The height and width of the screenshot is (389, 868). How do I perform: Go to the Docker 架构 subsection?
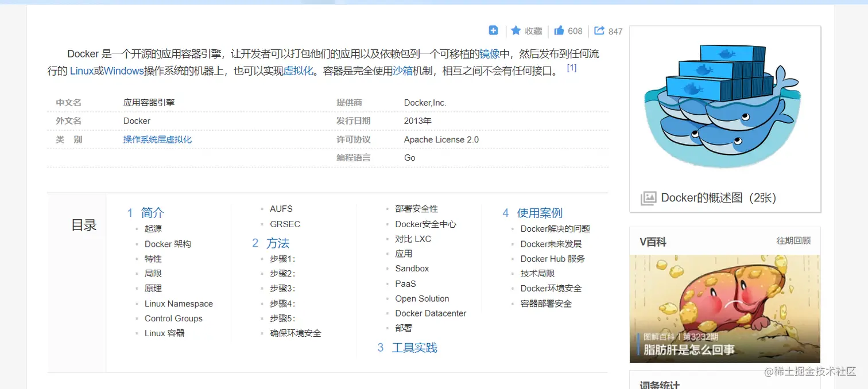click(x=168, y=244)
